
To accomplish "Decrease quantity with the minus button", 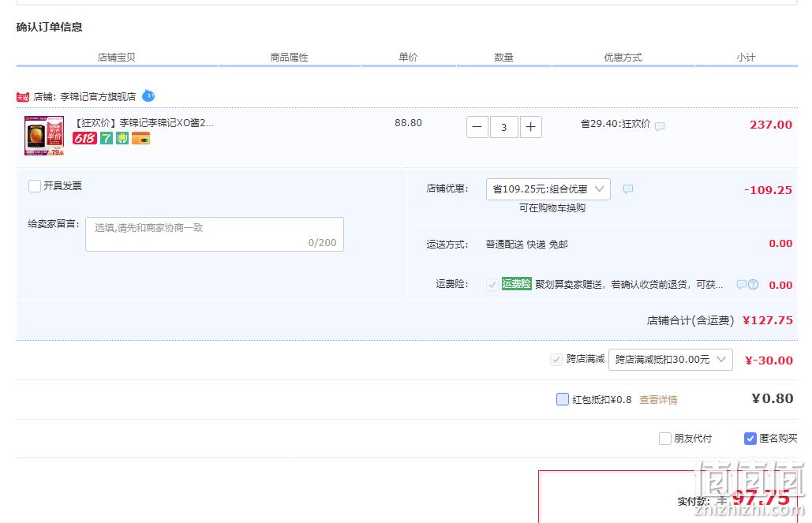I will click(477, 127).
